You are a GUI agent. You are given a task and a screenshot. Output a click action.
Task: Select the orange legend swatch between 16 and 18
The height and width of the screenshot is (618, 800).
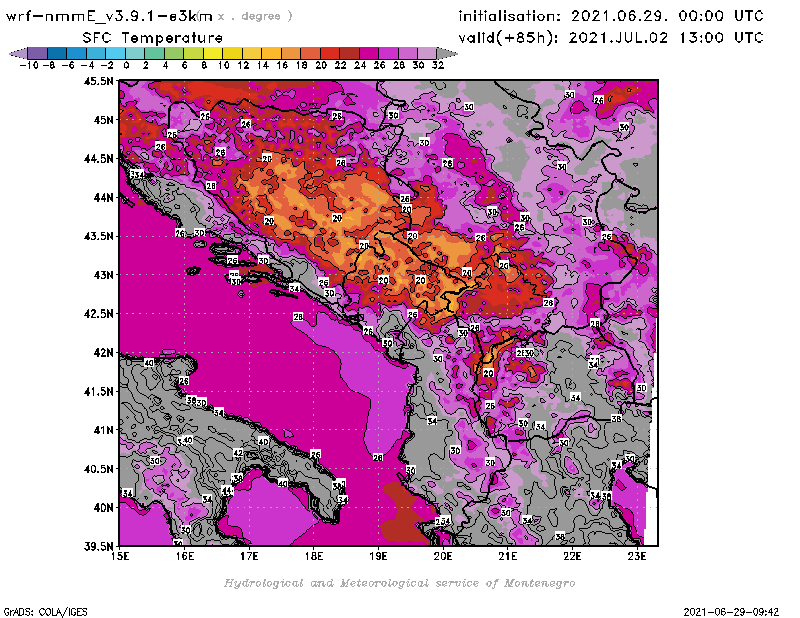point(291,53)
